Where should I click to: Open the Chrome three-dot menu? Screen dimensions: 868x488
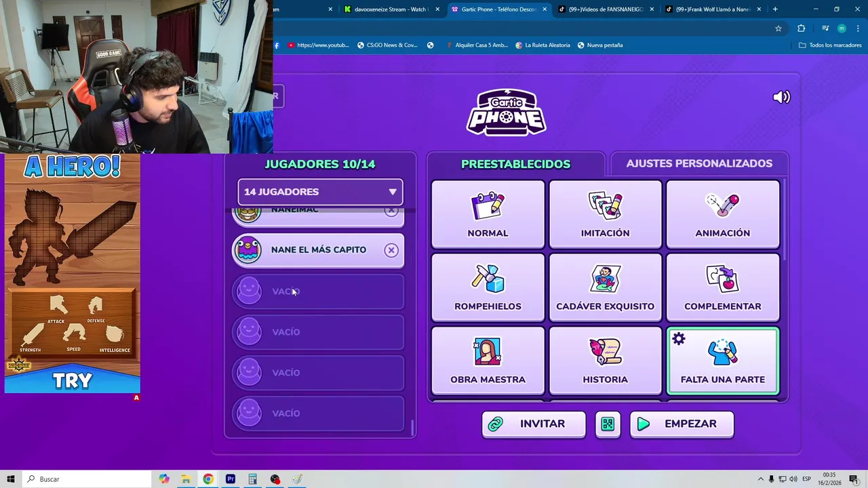858,28
